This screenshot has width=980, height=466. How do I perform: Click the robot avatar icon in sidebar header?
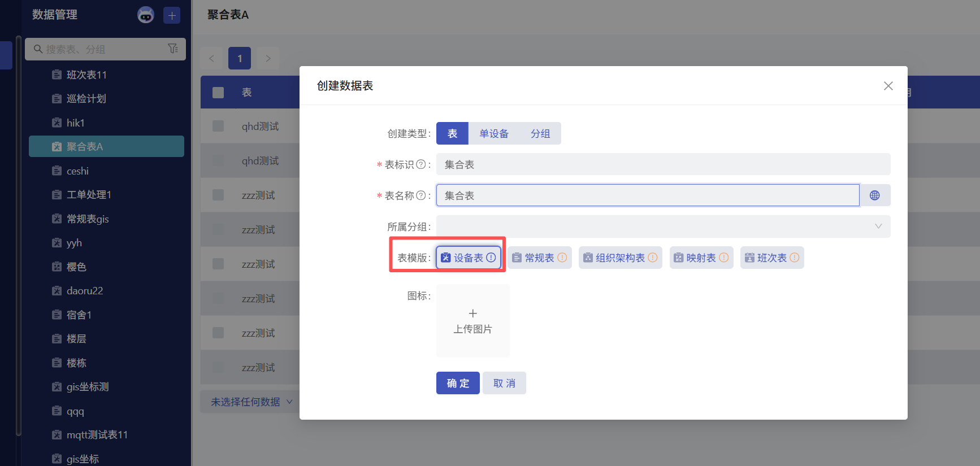pos(146,15)
